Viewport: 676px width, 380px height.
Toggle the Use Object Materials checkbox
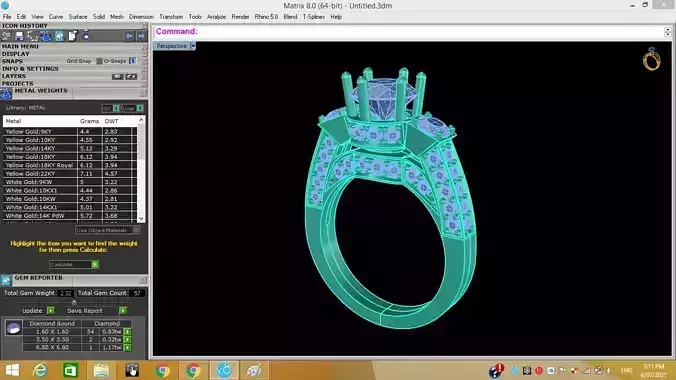pyautogui.click(x=136, y=230)
